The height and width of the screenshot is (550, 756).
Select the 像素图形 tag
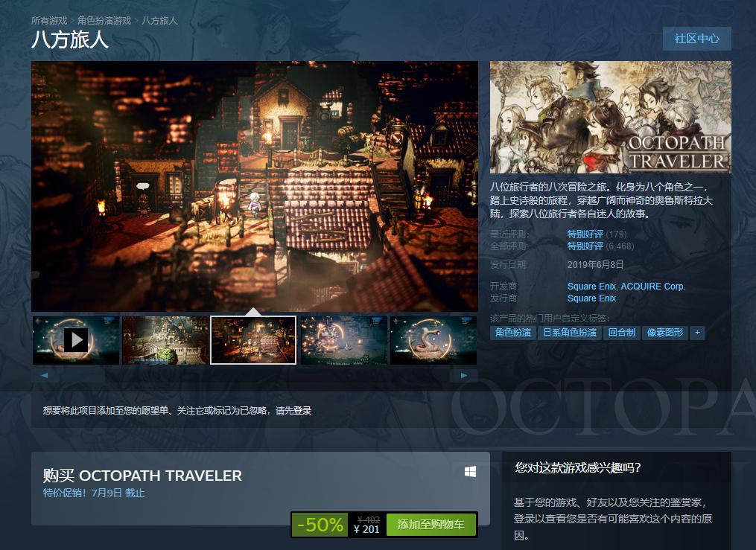[667, 333]
